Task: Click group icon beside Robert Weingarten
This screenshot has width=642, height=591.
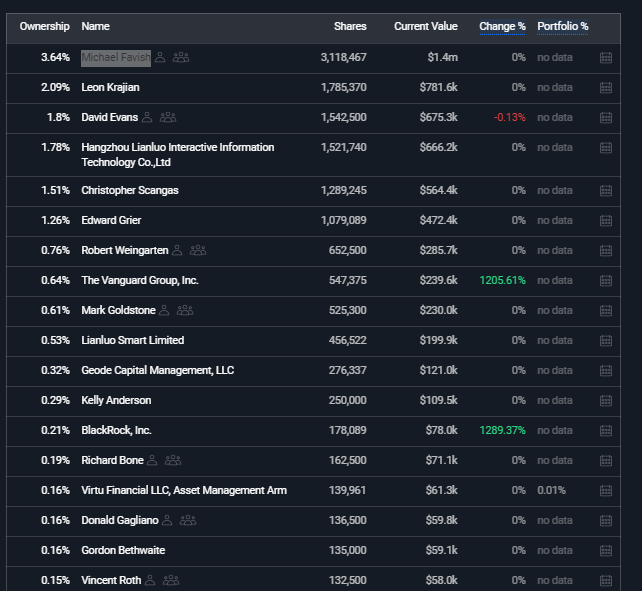Action: point(198,250)
